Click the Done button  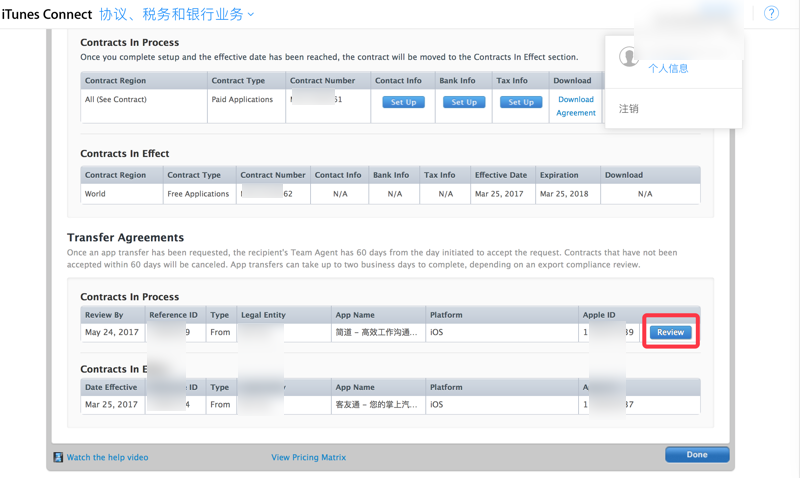(697, 455)
